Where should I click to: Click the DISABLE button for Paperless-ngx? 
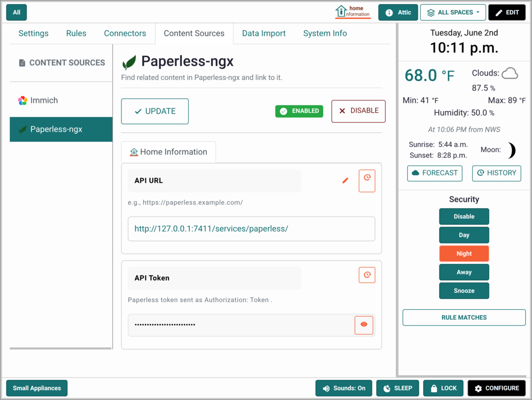pos(358,111)
